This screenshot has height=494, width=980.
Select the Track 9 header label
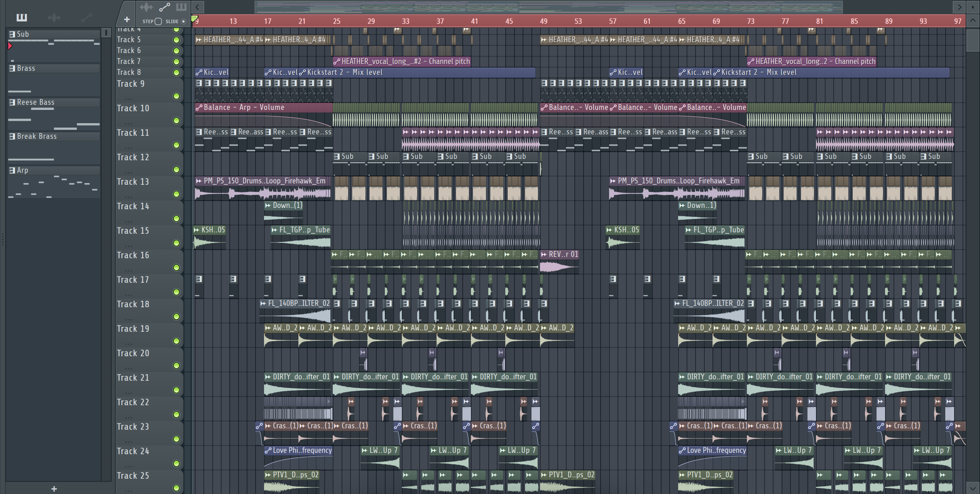point(131,84)
